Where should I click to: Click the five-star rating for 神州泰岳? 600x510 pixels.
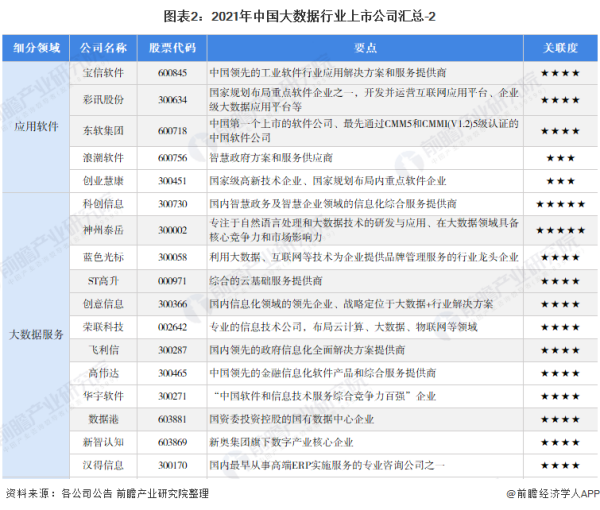pos(560,231)
